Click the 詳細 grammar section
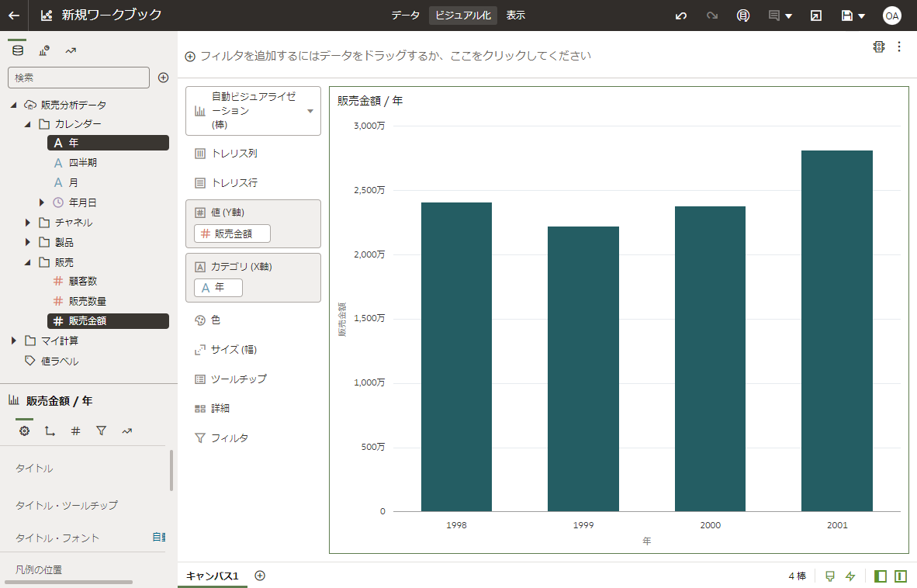The width and height of the screenshot is (917, 588). coord(253,408)
